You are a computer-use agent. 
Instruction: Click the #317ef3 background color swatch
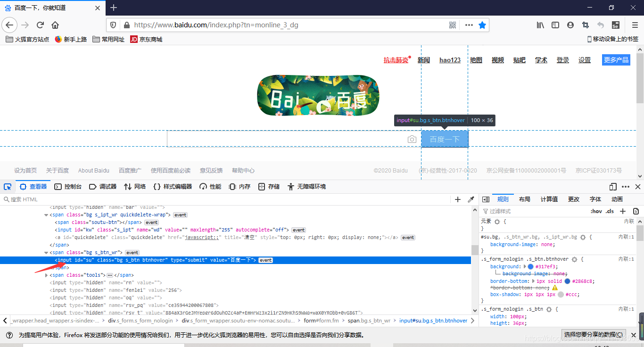coord(530,267)
